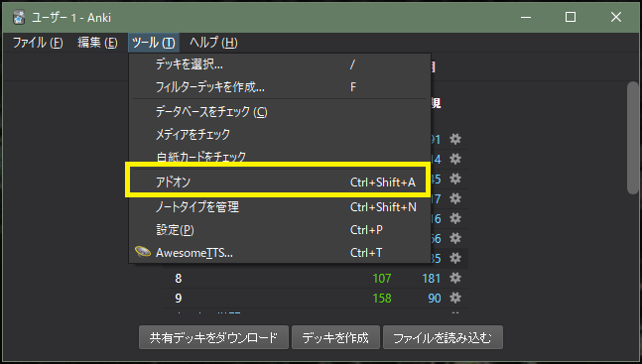The height and width of the screenshot is (364, 642).
Task: Open gear options for deck 8
Action: [x=455, y=278]
